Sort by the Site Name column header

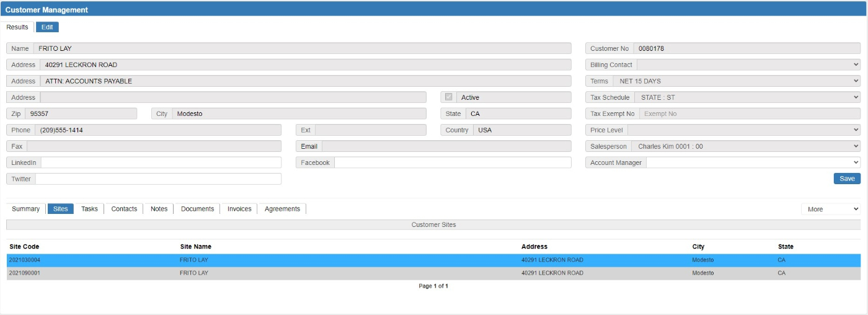(196, 247)
